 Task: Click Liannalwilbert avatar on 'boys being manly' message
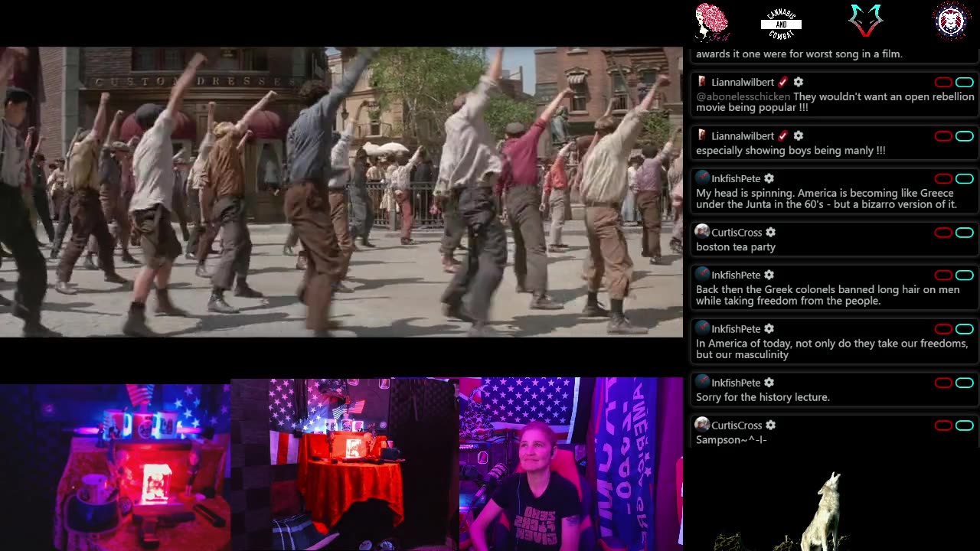[x=702, y=135]
